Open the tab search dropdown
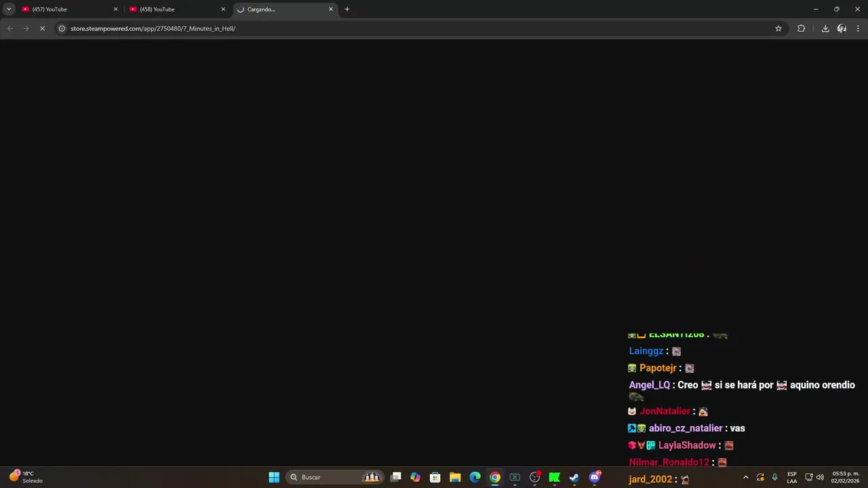The height and width of the screenshot is (488, 868). [9, 9]
